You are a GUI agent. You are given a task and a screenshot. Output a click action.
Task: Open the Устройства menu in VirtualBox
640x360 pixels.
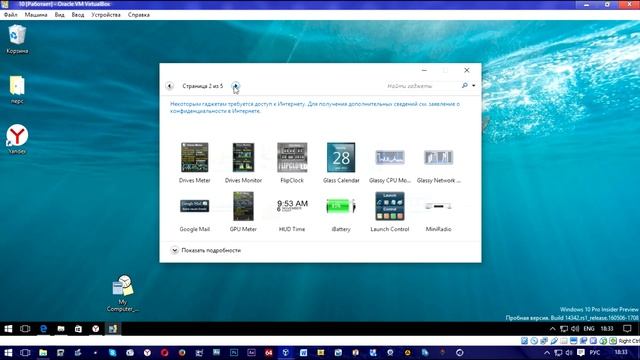(x=106, y=15)
